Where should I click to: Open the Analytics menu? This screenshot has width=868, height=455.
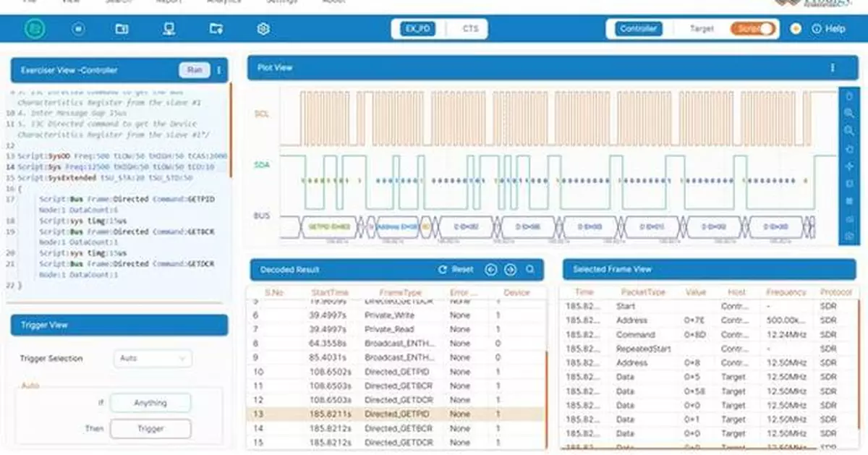(x=224, y=2)
